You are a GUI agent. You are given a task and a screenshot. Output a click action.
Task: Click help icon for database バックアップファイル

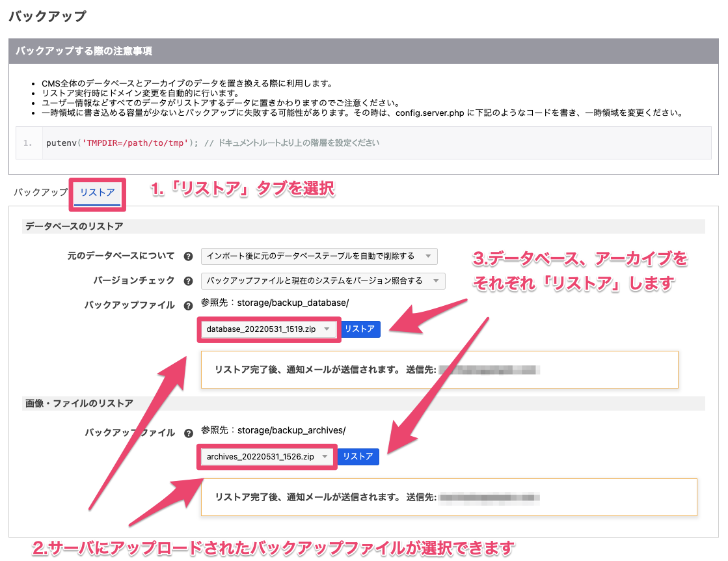(x=189, y=305)
